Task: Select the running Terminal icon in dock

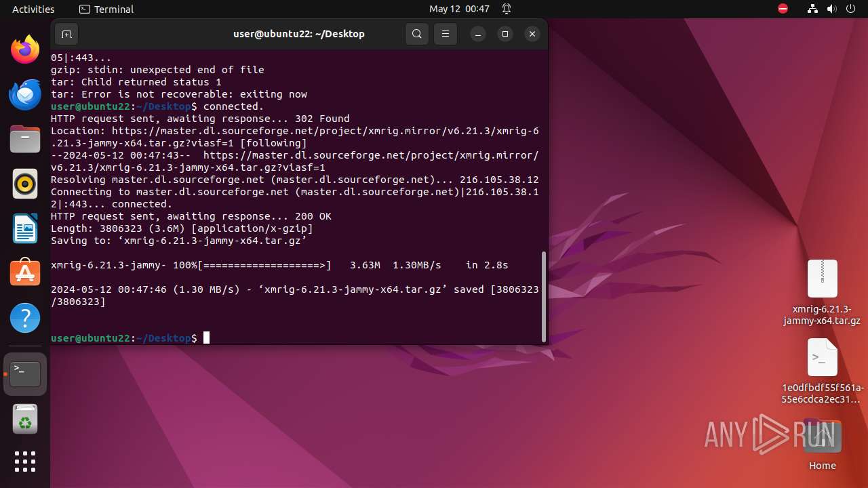Action: tap(25, 374)
